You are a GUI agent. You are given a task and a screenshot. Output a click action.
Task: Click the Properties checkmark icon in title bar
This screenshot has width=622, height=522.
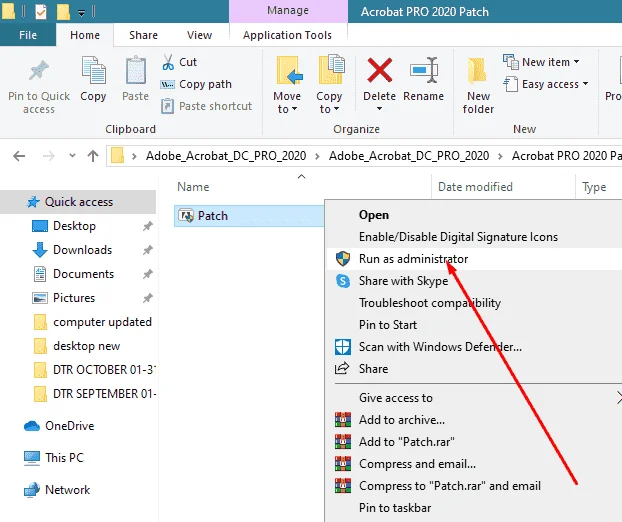[x=41, y=12]
